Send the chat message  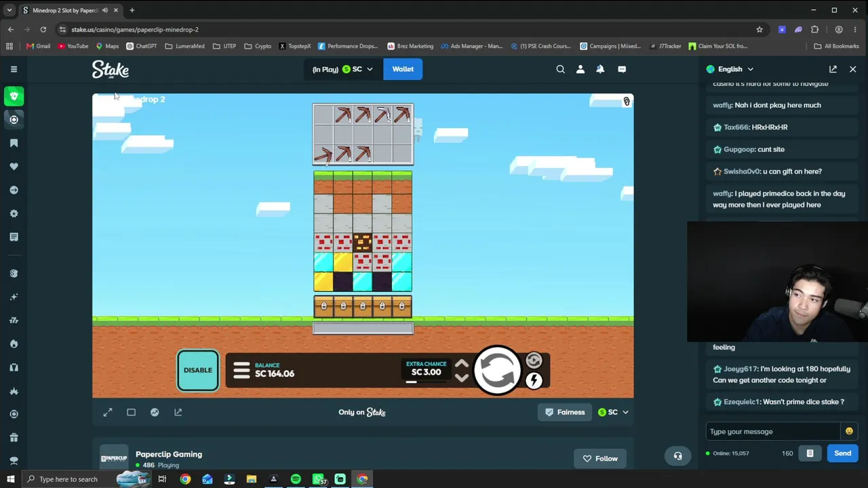(x=842, y=453)
